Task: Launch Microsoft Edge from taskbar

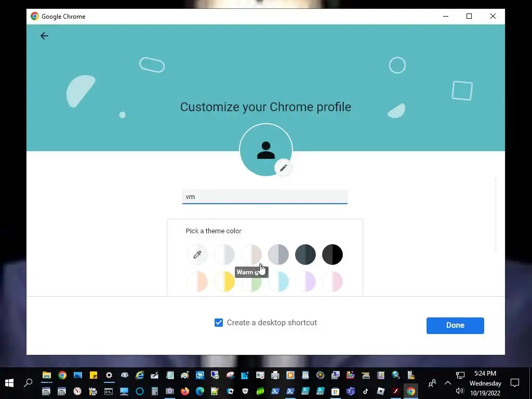Action: pyautogui.click(x=200, y=392)
